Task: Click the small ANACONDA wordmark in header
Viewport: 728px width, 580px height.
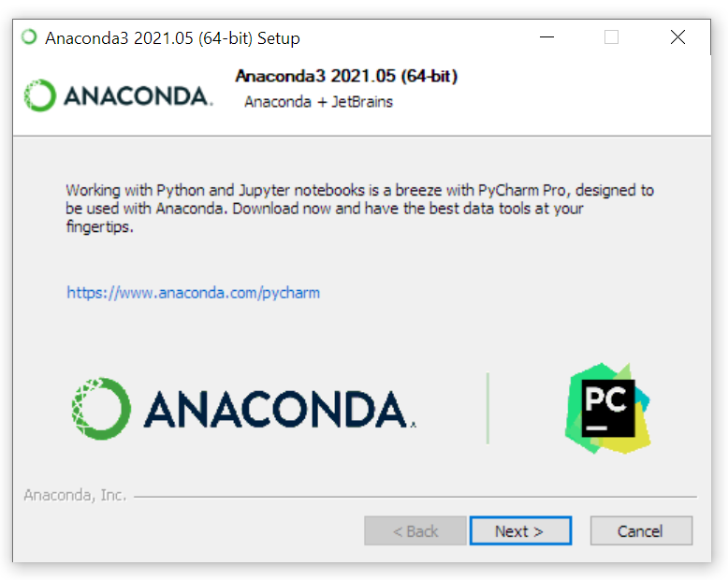Action: [138, 96]
